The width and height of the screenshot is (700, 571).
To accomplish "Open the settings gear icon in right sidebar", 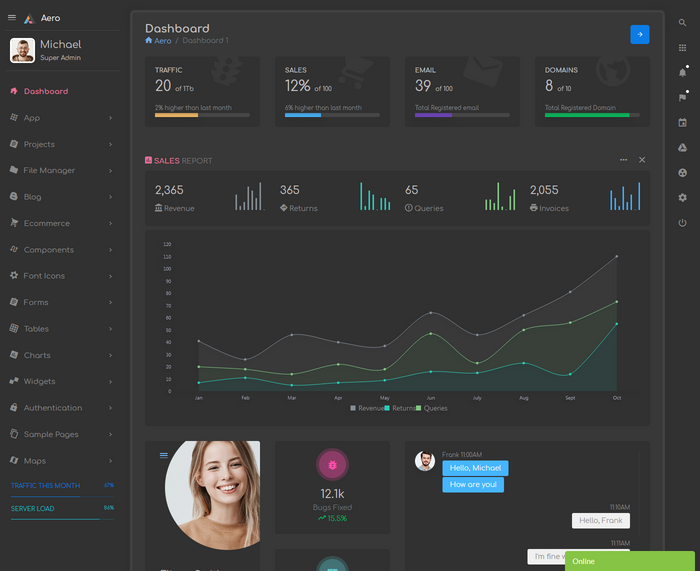I will pyautogui.click(x=682, y=197).
